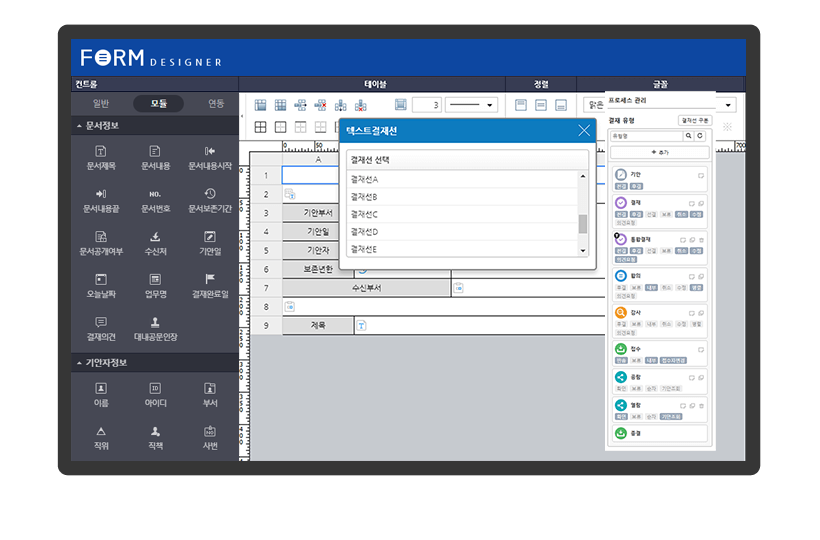Toggle 취소 option on 결재 card
Viewport: 820px width, 540px height.
click(x=681, y=214)
